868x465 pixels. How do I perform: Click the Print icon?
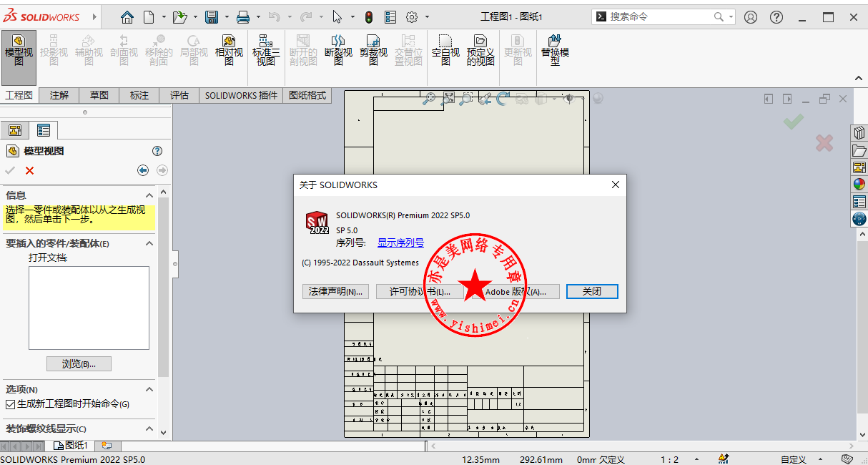(243, 17)
